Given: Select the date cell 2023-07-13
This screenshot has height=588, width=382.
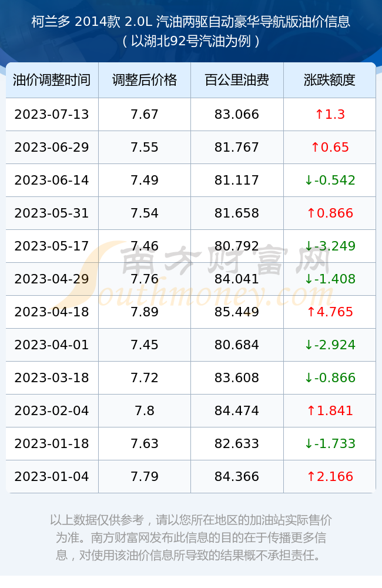Looking at the screenshot, I should (x=52, y=115).
